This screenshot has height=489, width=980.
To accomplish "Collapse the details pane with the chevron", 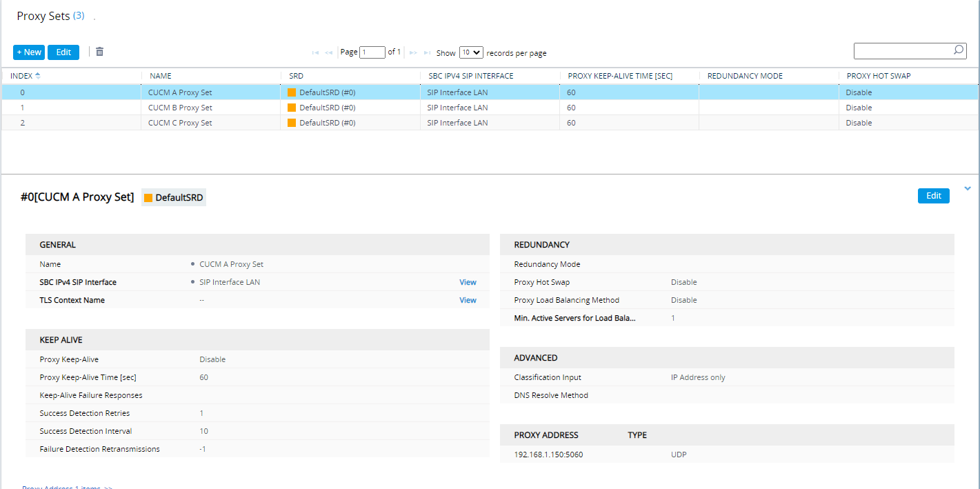I will click(x=968, y=188).
